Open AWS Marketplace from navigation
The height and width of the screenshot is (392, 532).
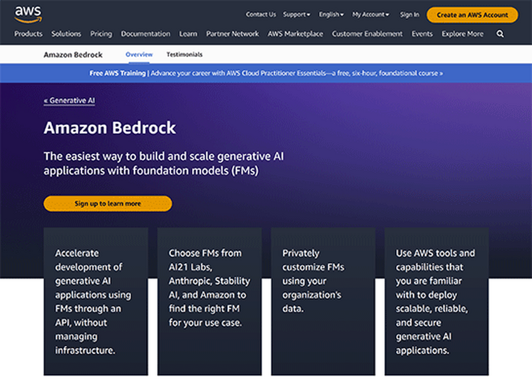(295, 34)
